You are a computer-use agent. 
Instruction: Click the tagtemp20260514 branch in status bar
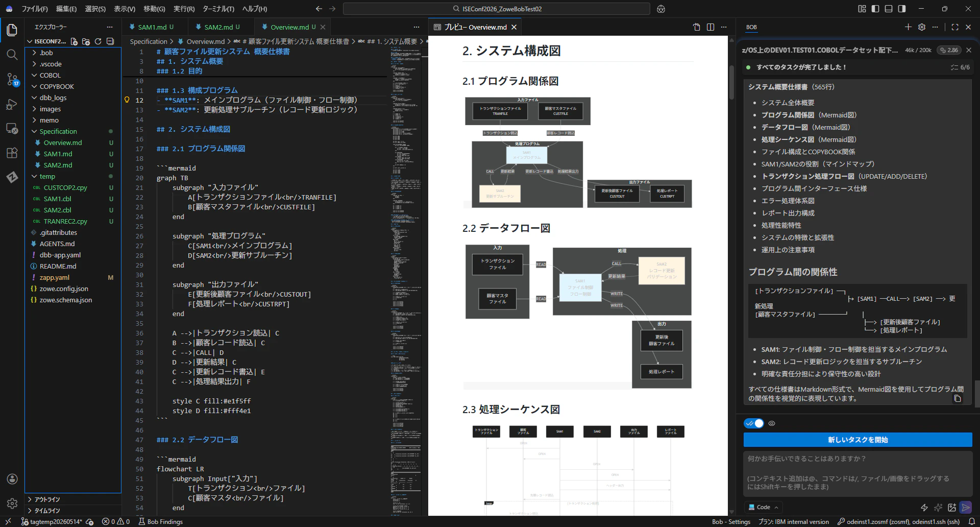point(52,521)
